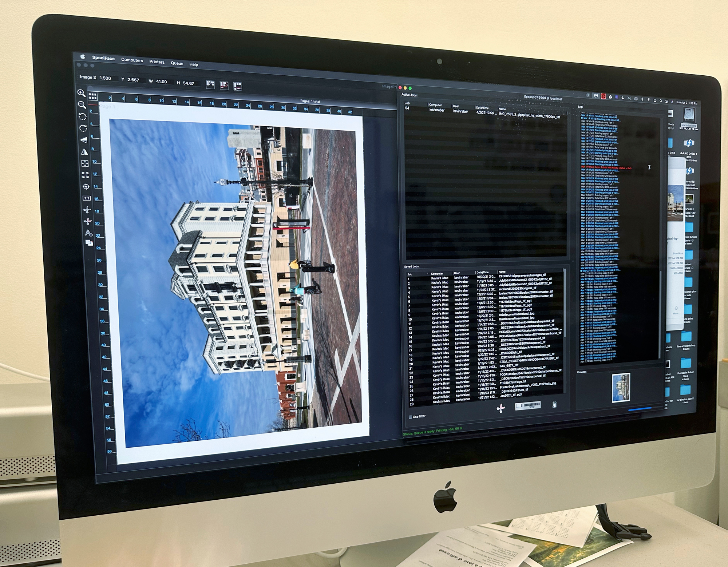
Task: Click scissors icon below Saved Jobs list
Action: click(x=501, y=408)
